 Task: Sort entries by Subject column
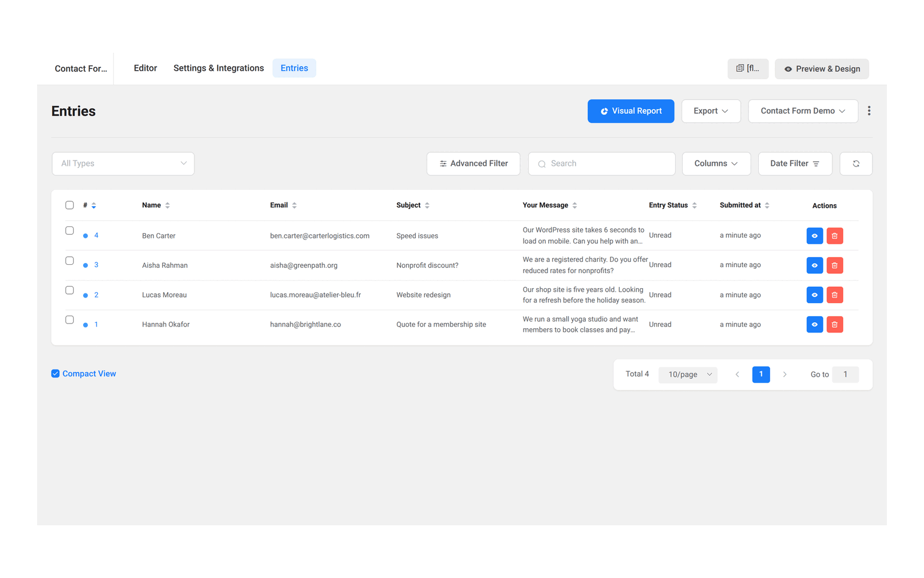pos(427,205)
